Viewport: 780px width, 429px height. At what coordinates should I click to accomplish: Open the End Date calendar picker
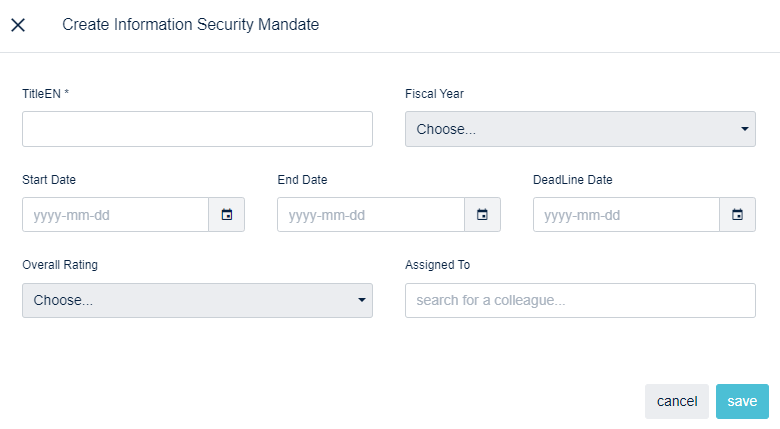483,215
